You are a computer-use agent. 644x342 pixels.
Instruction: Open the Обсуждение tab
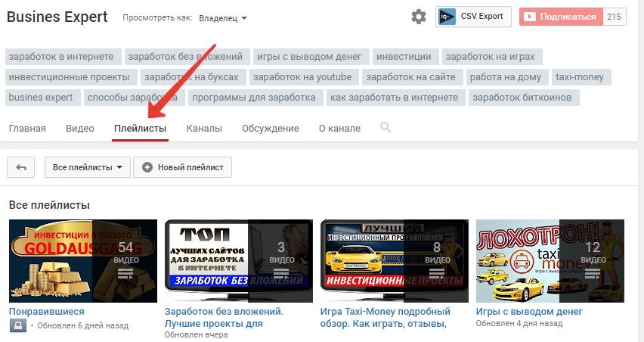271,129
